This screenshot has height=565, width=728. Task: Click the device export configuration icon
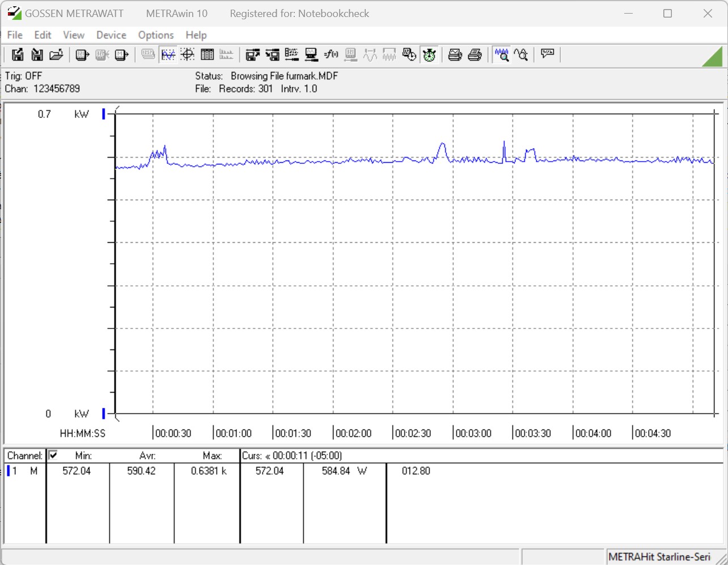253,54
